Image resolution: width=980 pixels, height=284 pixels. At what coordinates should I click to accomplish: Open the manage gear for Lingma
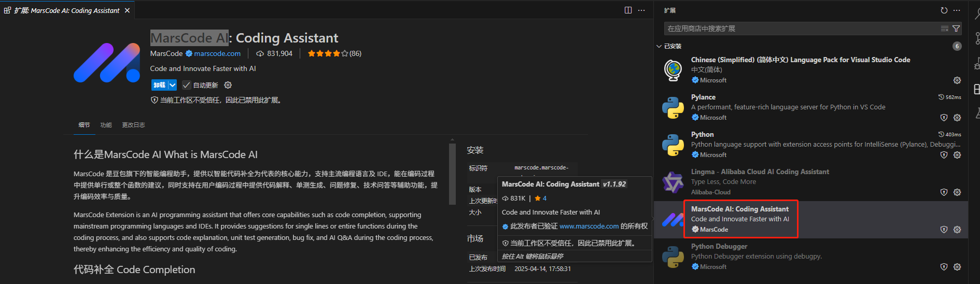click(x=957, y=192)
